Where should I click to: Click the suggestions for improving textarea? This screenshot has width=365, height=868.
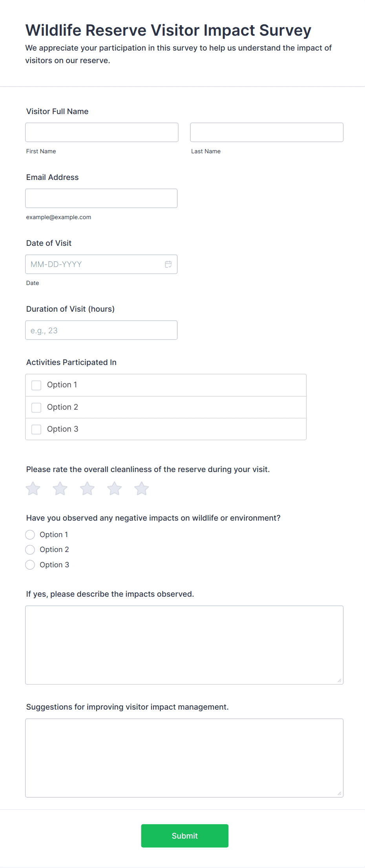[x=184, y=758]
